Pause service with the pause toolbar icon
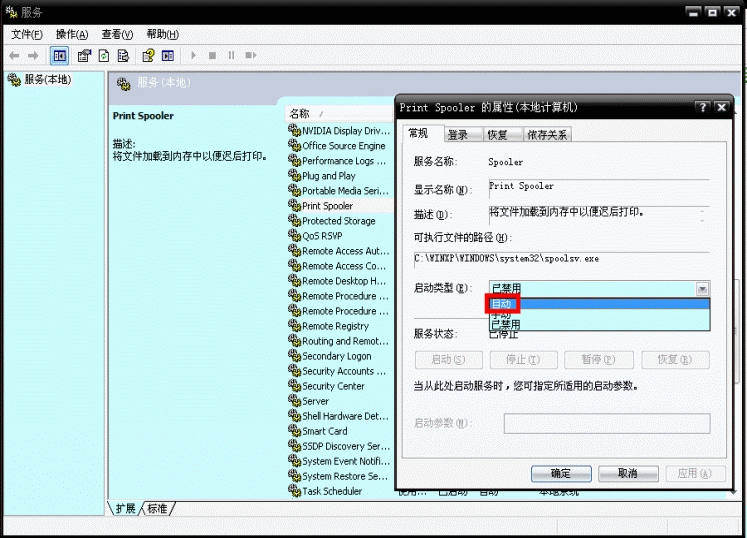The height and width of the screenshot is (538, 747). tap(232, 55)
